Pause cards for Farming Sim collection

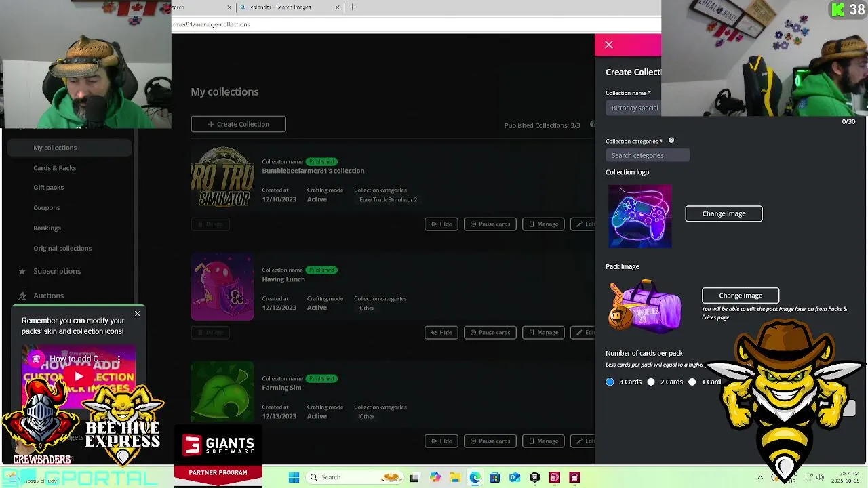[490, 441]
